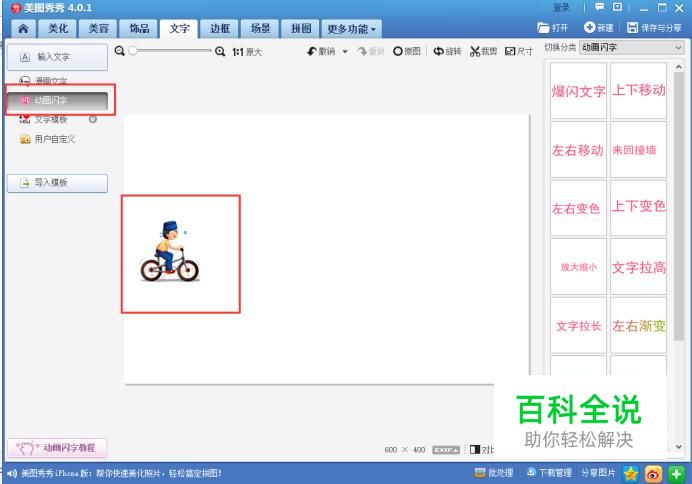Click the 分享图片 share label
The image size is (692, 484).
pos(598,473)
